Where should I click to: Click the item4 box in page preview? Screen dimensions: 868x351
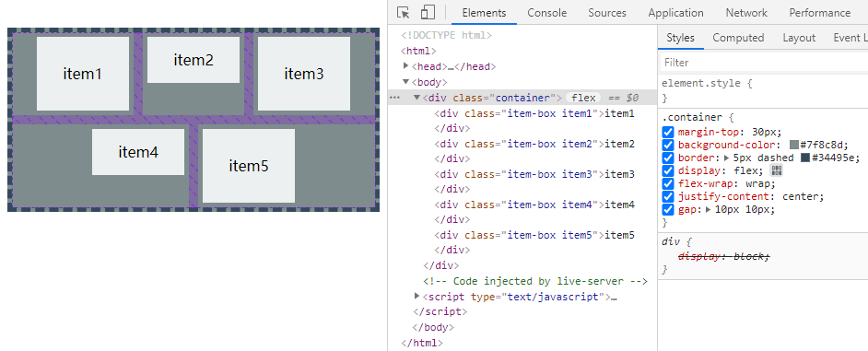pyautogui.click(x=138, y=152)
